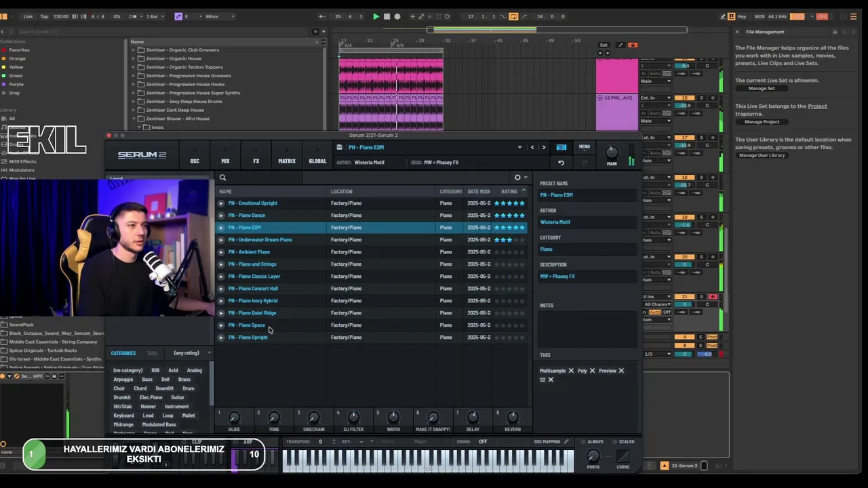Click the Manage Set button
Viewport: 868px width, 488px height.
[x=762, y=89]
